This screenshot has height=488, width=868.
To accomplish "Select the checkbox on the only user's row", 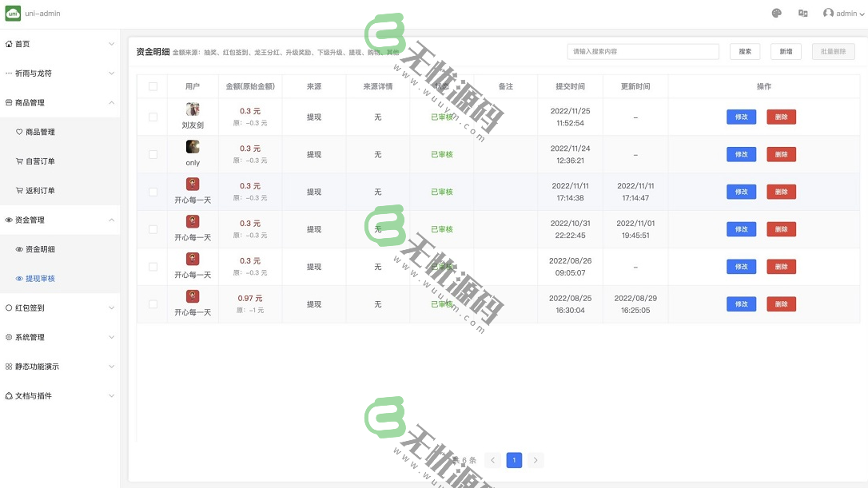I will point(152,153).
